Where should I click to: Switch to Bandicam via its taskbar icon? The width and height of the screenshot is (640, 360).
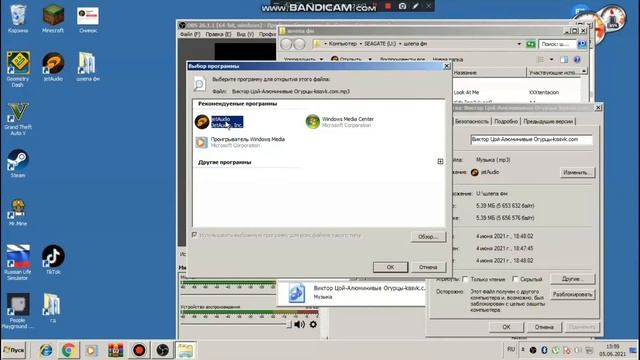139,350
